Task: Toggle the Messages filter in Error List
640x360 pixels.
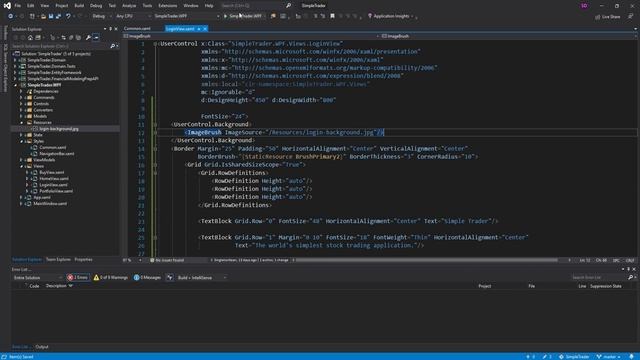Action: point(148,278)
